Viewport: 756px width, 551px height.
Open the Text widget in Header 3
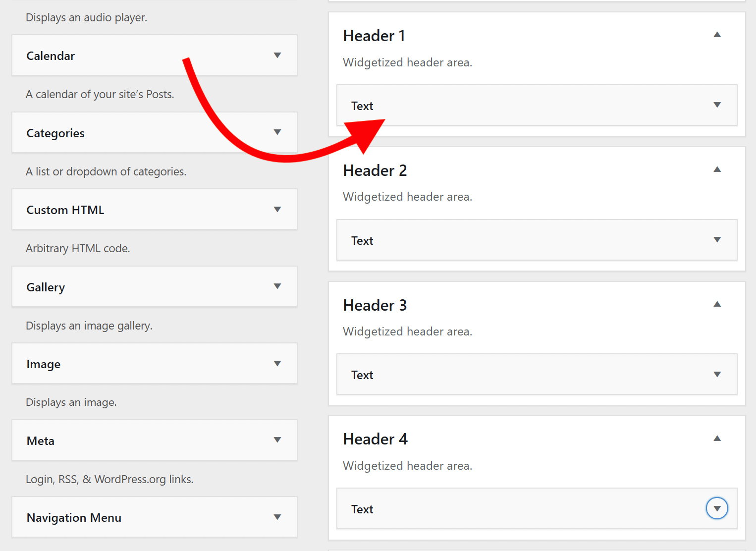[717, 374]
